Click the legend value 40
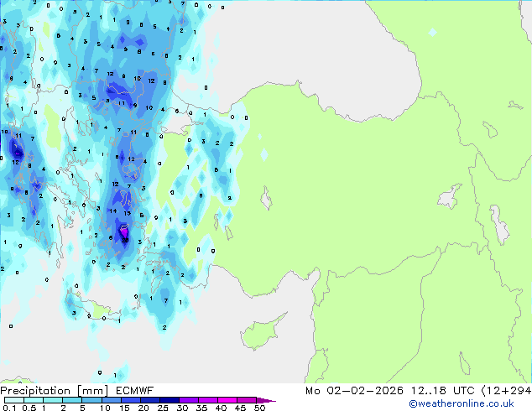 (221, 408)
